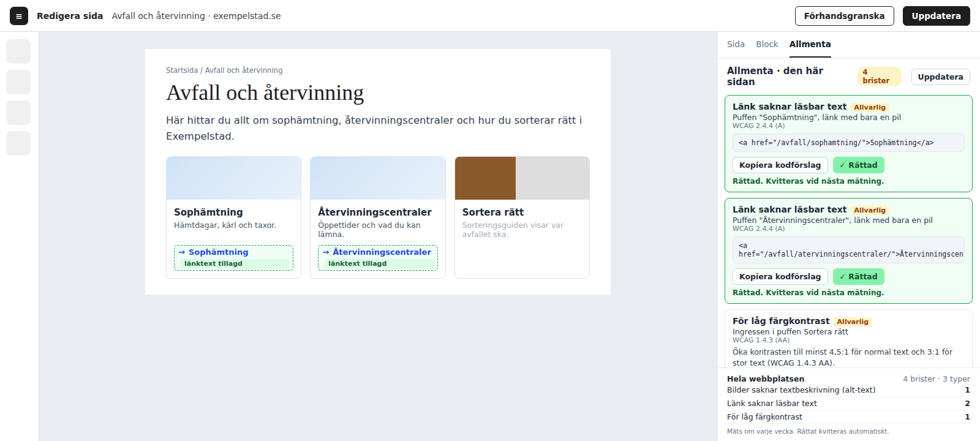Toggle Rättad for the Sophämtning link issue

click(x=858, y=165)
